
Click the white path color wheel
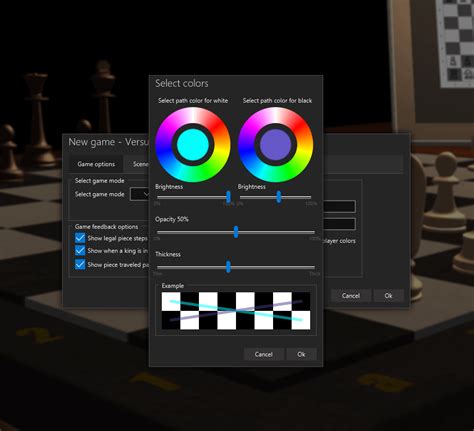pos(193,144)
